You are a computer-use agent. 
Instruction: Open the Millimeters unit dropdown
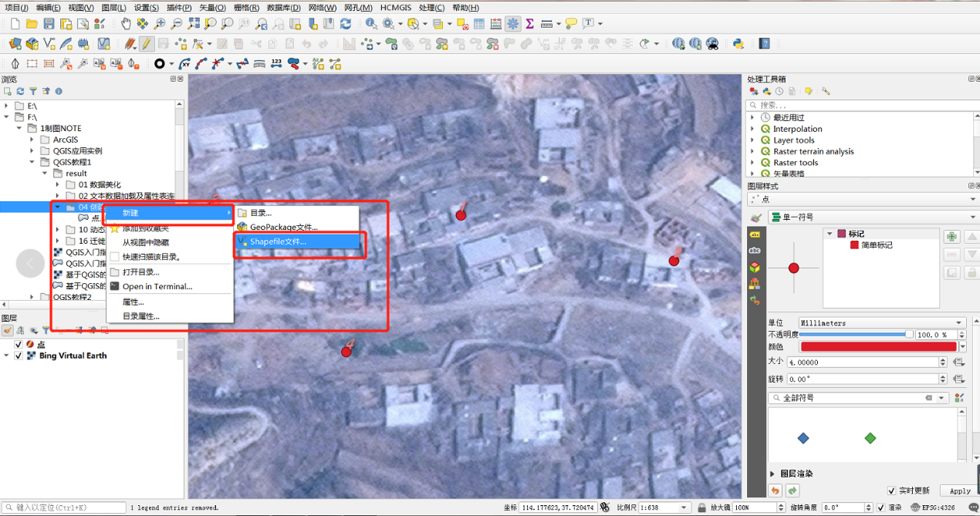click(x=880, y=323)
